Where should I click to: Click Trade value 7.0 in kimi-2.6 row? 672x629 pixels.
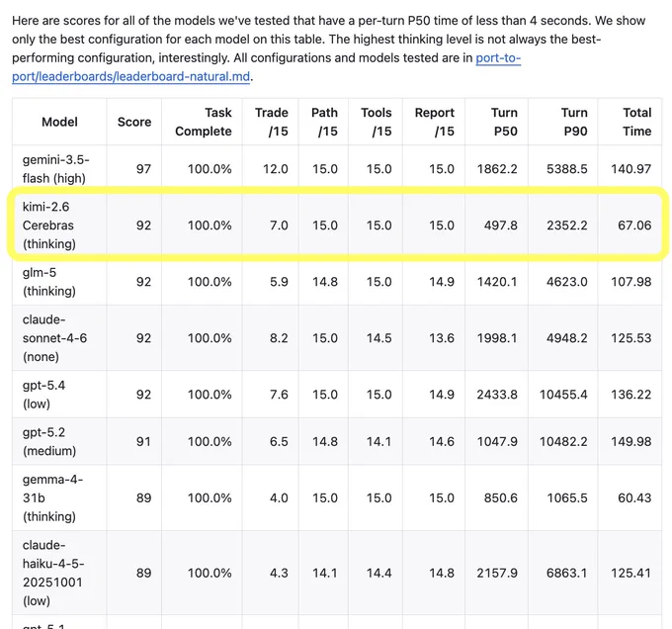click(279, 225)
